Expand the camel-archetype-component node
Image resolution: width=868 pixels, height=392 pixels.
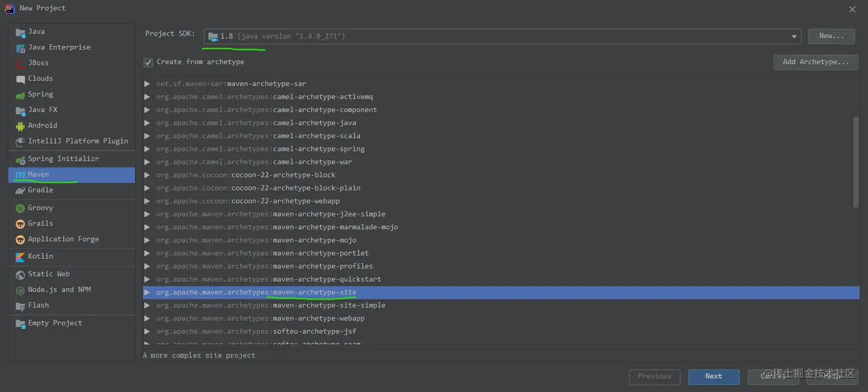[148, 110]
